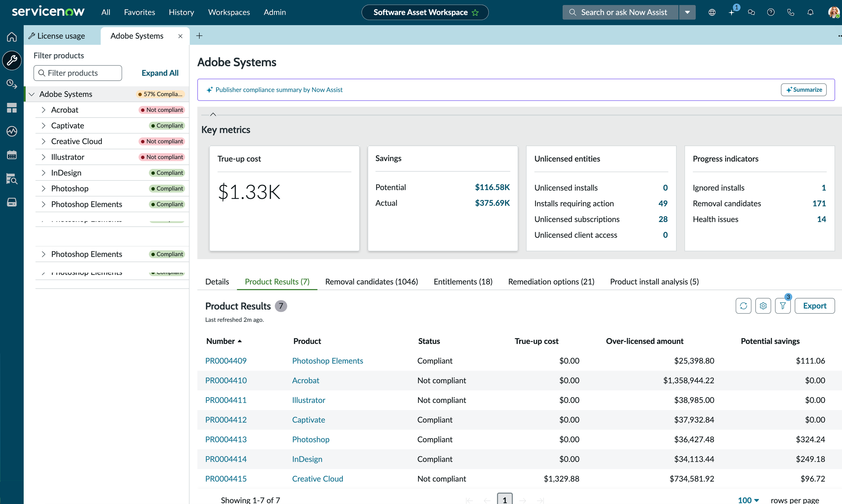Viewport: 842px width, 504px height.
Task: Open the Acrobat product link in table
Action: 306,380
